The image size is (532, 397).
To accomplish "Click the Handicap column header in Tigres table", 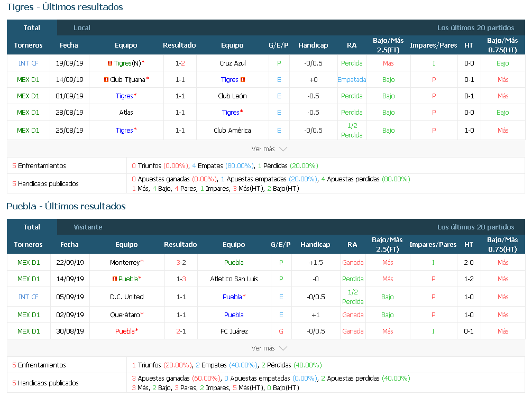I will 313,45.
